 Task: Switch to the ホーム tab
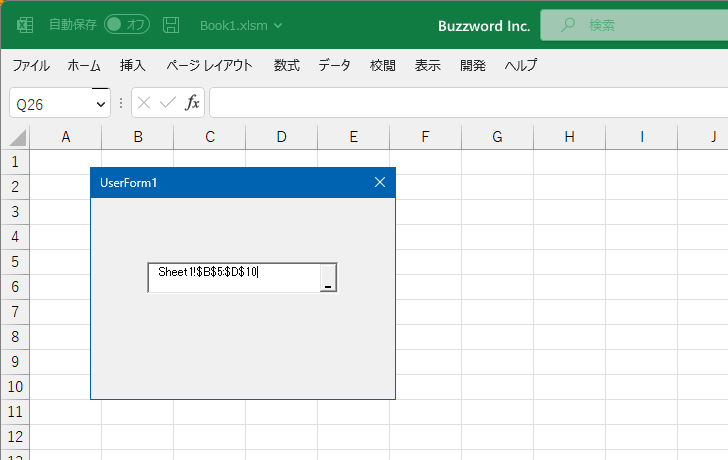click(x=84, y=65)
